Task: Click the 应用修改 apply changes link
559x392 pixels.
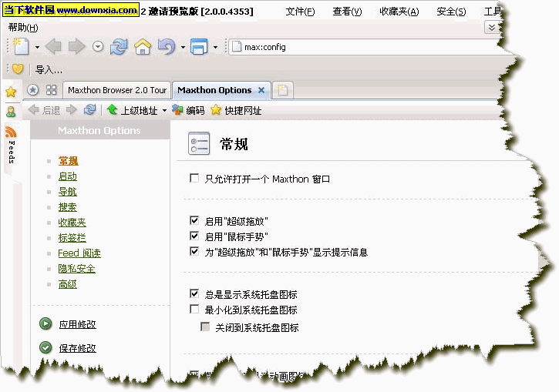Action: click(78, 324)
